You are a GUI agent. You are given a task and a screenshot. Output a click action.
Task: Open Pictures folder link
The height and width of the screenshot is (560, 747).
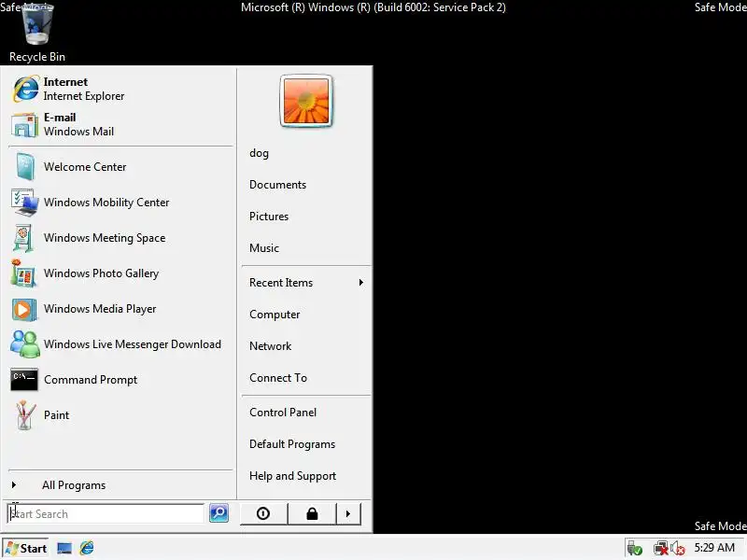[269, 217]
